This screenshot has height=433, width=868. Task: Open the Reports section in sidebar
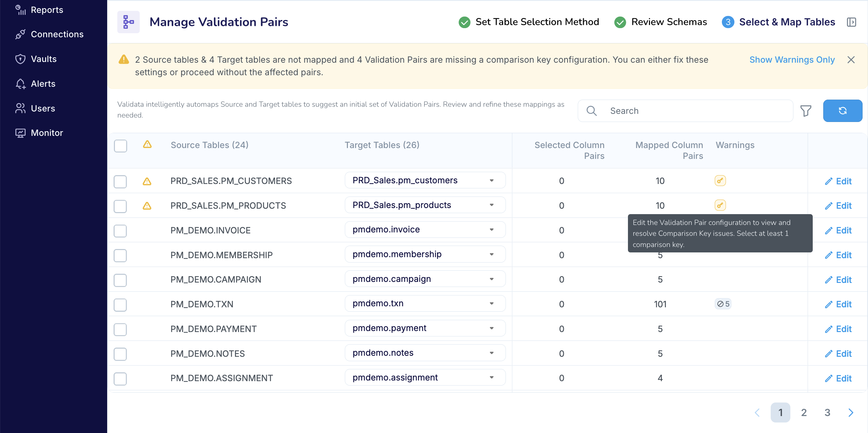[x=40, y=9]
